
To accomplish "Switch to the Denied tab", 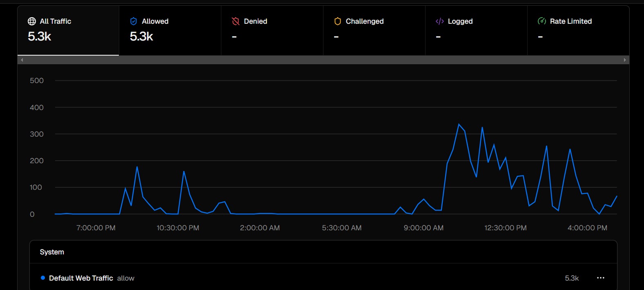I will (x=272, y=31).
